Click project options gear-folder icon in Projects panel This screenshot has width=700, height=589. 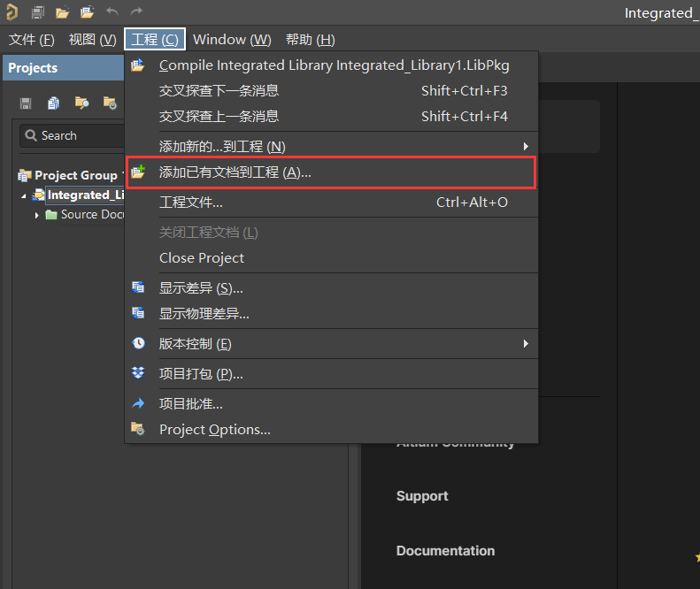tap(110, 103)
